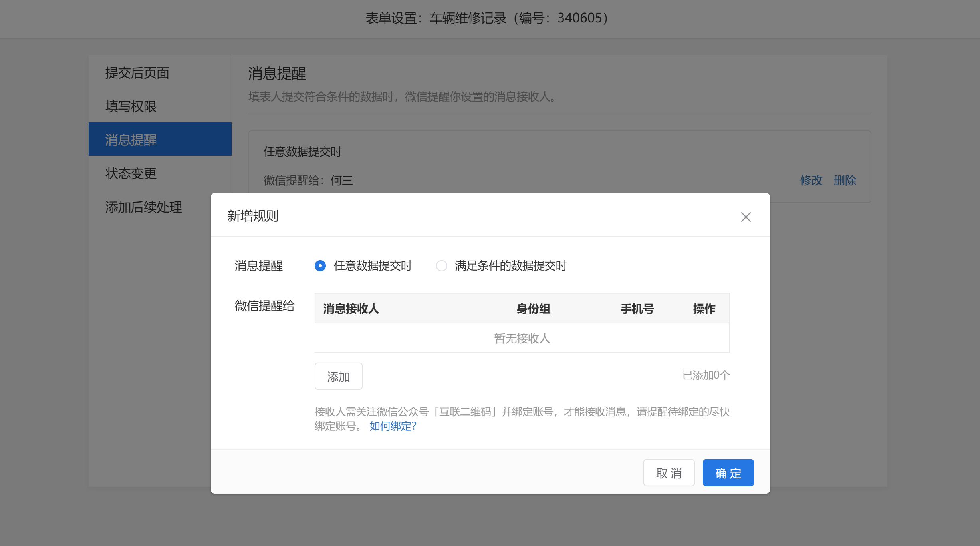Image resolution: width=980 pixels, height=546 pixels.
Task: Click the empty 暂无接收人 table row
Action: pyautogui.click(x=522, y=338)
